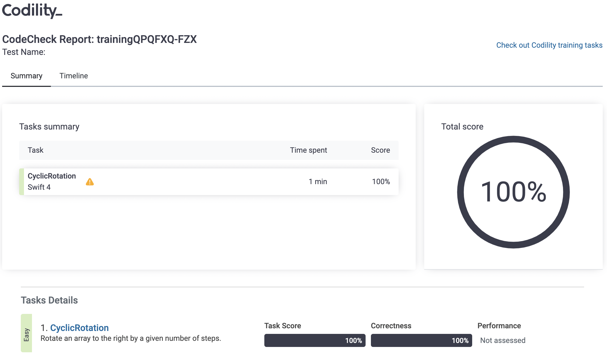Screen dimensions: 607x364
Task: Click the 1 min time spent value
Action: point(318,182)
